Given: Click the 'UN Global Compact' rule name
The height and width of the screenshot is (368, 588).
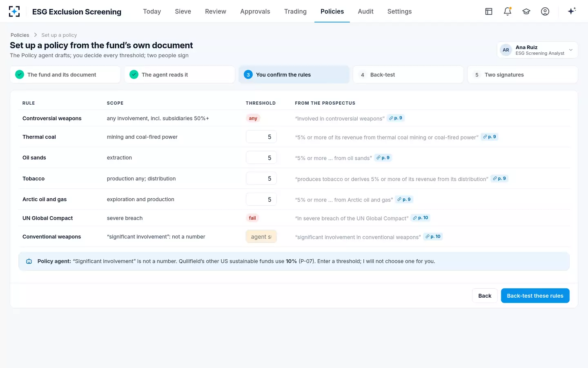Looking at the screenshot, I should [48, 218].
